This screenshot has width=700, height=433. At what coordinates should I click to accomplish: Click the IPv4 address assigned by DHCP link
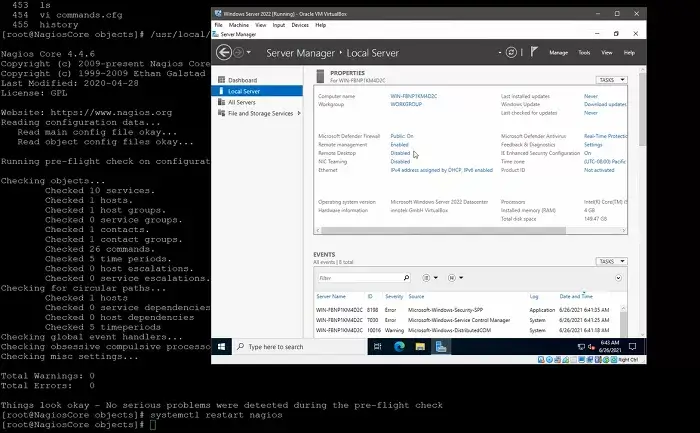click(x=442, y=170)
